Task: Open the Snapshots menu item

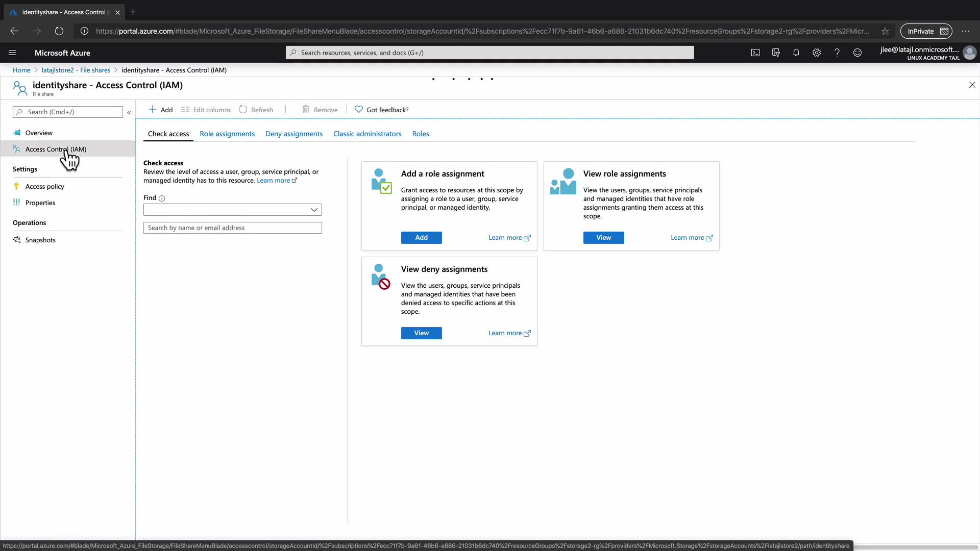Action: point(40,240)
